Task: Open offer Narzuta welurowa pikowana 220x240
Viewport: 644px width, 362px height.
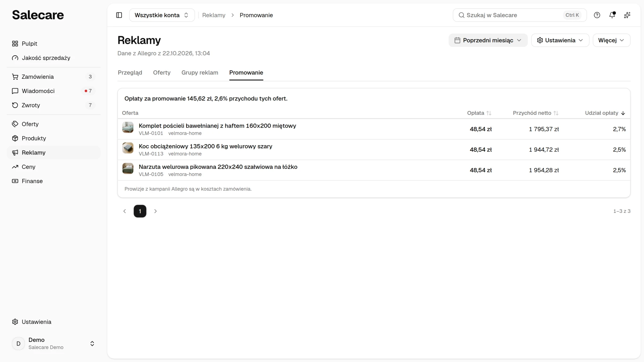Action: point(218,167)
